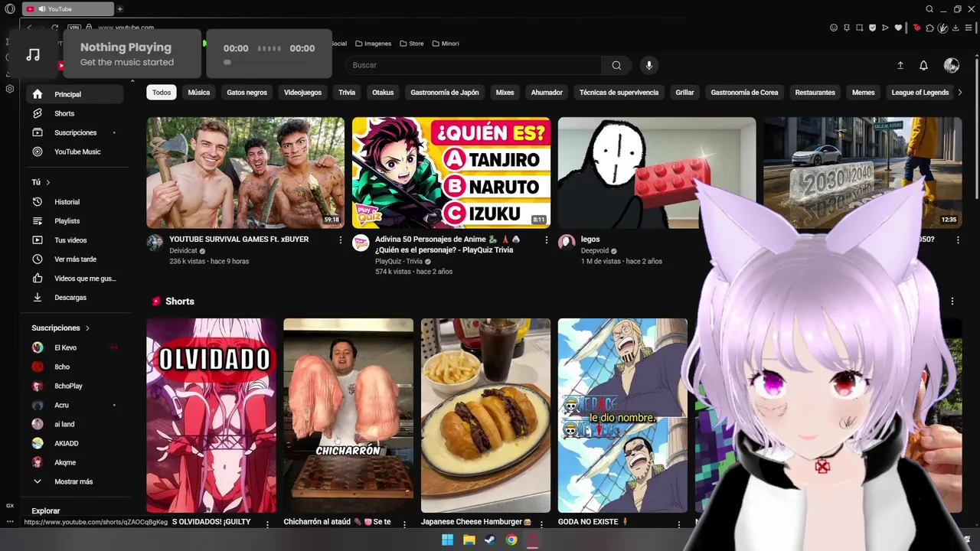
Task: Open the legos video thumbnail
Action: pos(657,173)
